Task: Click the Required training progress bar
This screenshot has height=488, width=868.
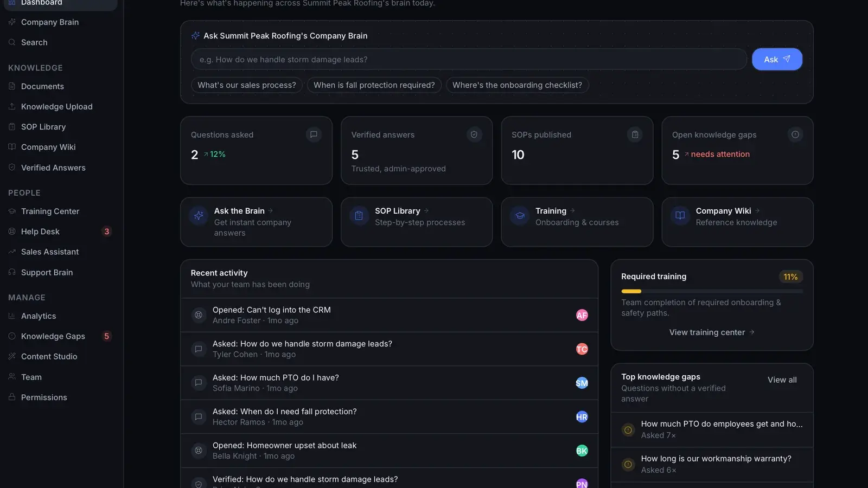Action: (x=712, y=291)
